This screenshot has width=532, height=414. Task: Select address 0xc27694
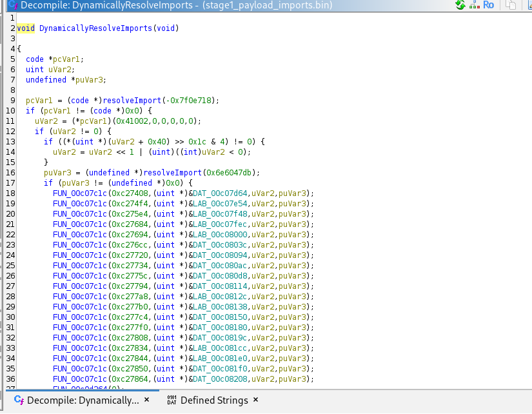130,235
